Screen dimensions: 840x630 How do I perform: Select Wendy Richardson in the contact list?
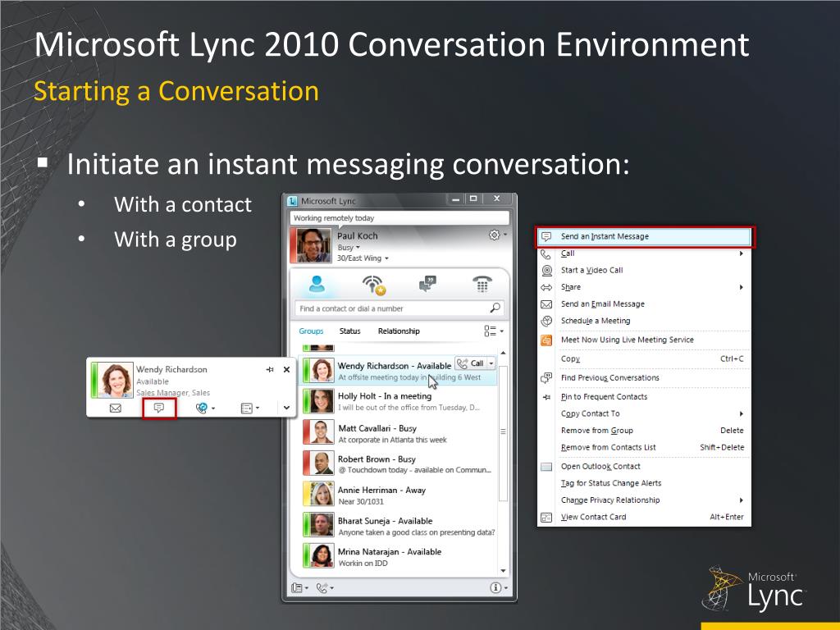tap(399, 371)
